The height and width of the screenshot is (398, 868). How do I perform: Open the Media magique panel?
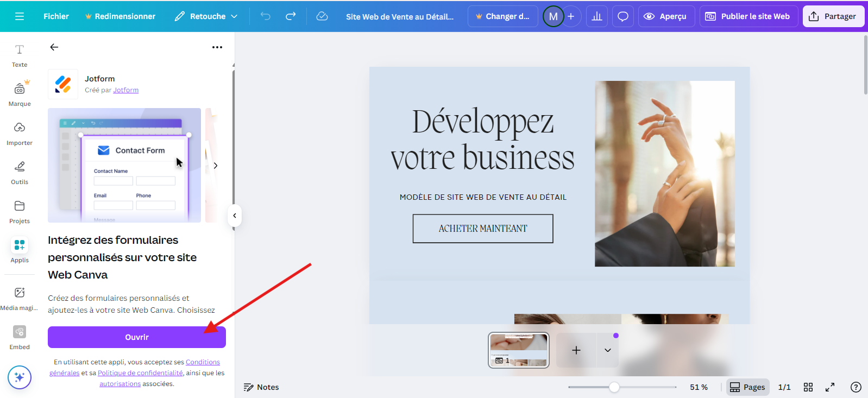coord(20,299)
